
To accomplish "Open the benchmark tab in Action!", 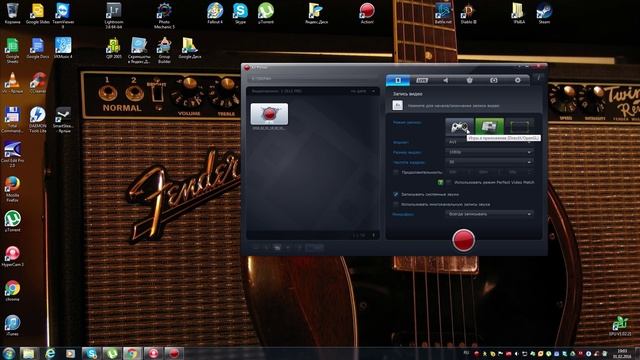I will pyautogui.click(x=470, y=80).
